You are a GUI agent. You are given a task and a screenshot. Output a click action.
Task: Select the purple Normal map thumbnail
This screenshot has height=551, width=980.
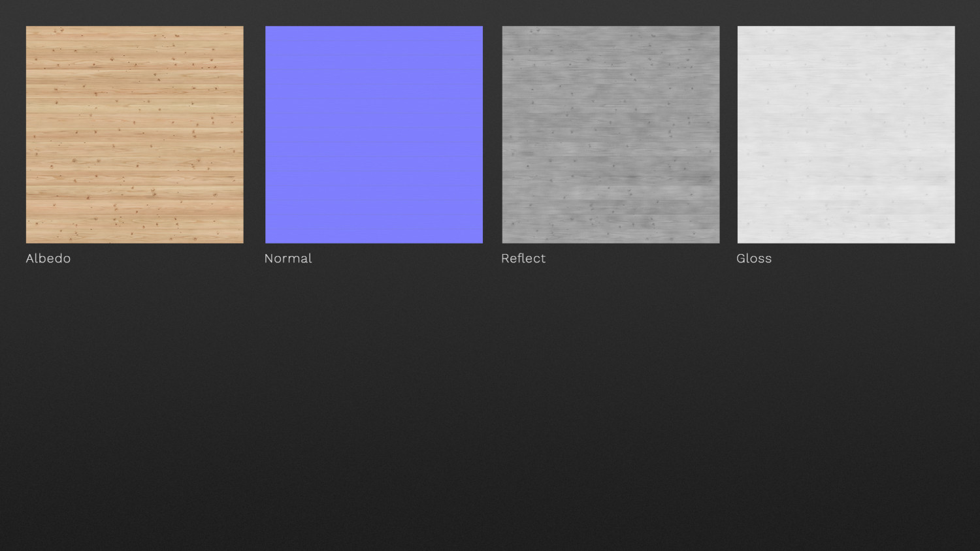tap(374, 134)
